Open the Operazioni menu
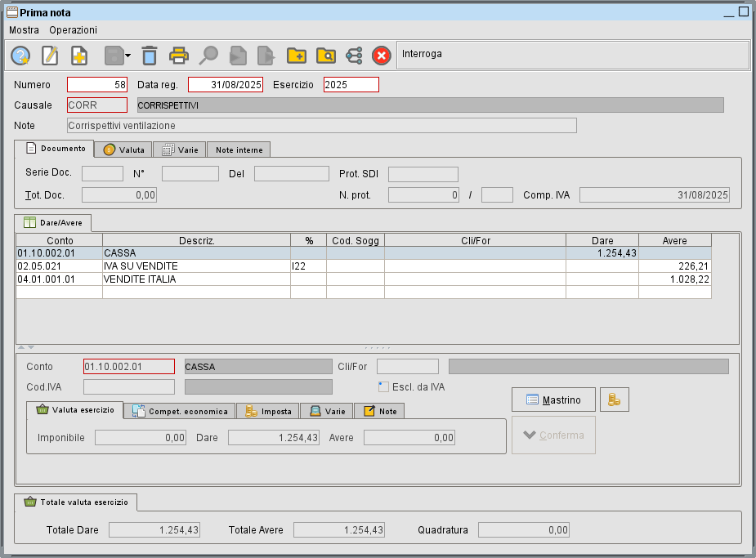Screen dimensions: 756x558 coord(74,29)
